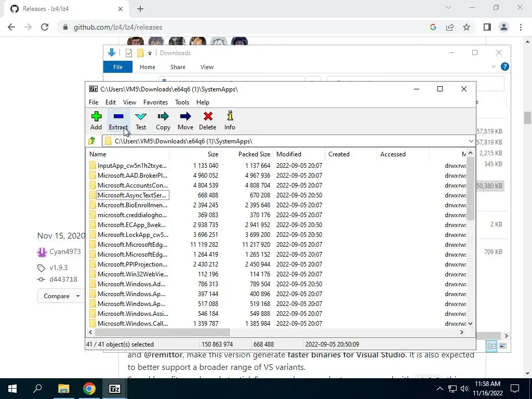Select the Microsoft.AAD.BrokerPl folder
Image resolution: width=532 pixels, height=399 pixels.
click(132, 176)
